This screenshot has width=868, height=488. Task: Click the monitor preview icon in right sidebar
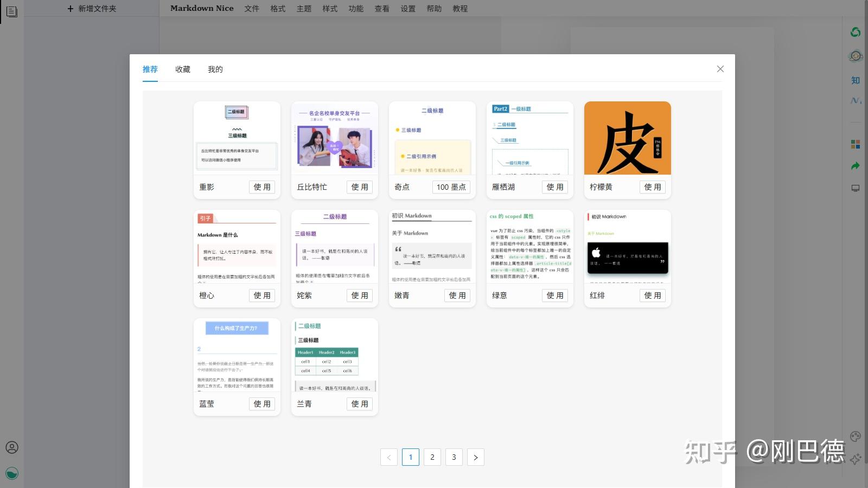click(x=856, y=188)
